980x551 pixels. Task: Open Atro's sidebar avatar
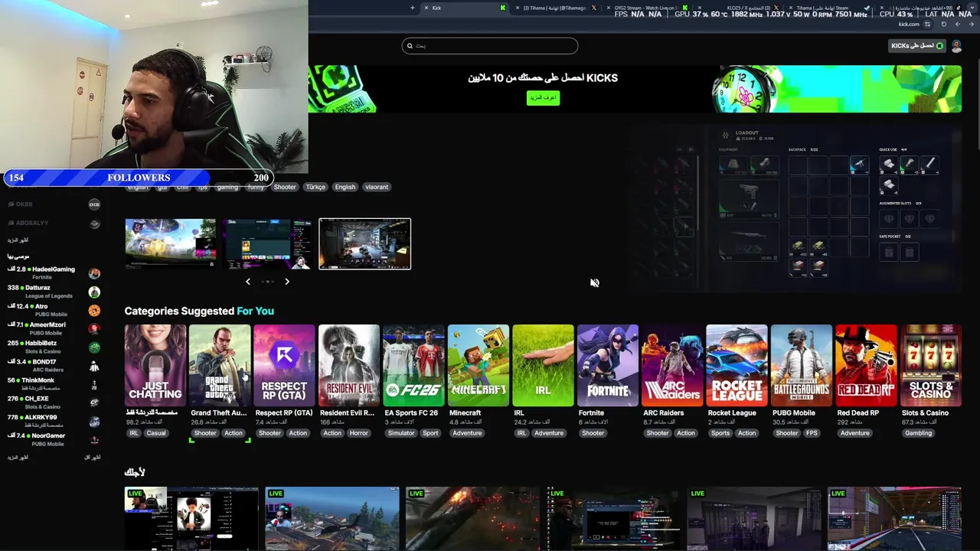coord(94,311)
